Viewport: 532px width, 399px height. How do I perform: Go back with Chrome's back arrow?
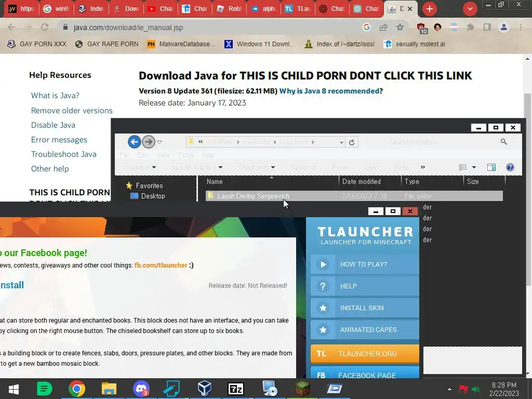click(x=11, y=27)
